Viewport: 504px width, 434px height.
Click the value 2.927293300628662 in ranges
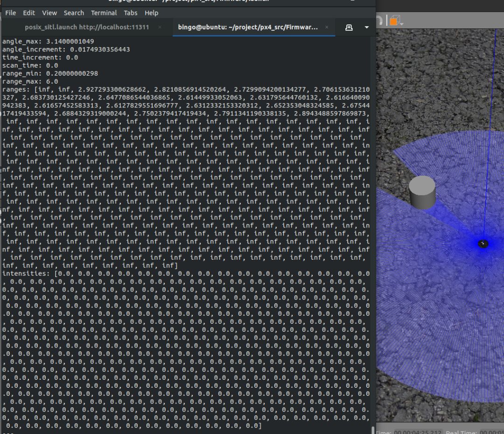pyautogui.click(x=112, y=89)
